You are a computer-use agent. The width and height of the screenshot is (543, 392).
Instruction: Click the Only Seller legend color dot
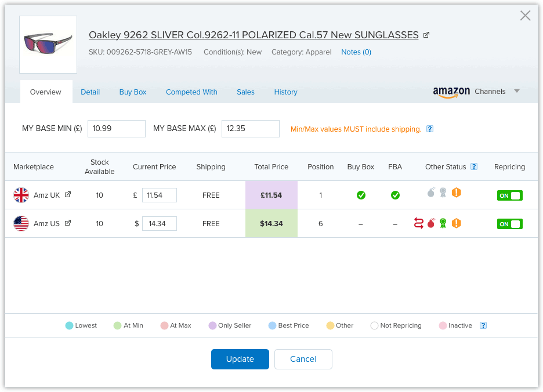[212, 325]
